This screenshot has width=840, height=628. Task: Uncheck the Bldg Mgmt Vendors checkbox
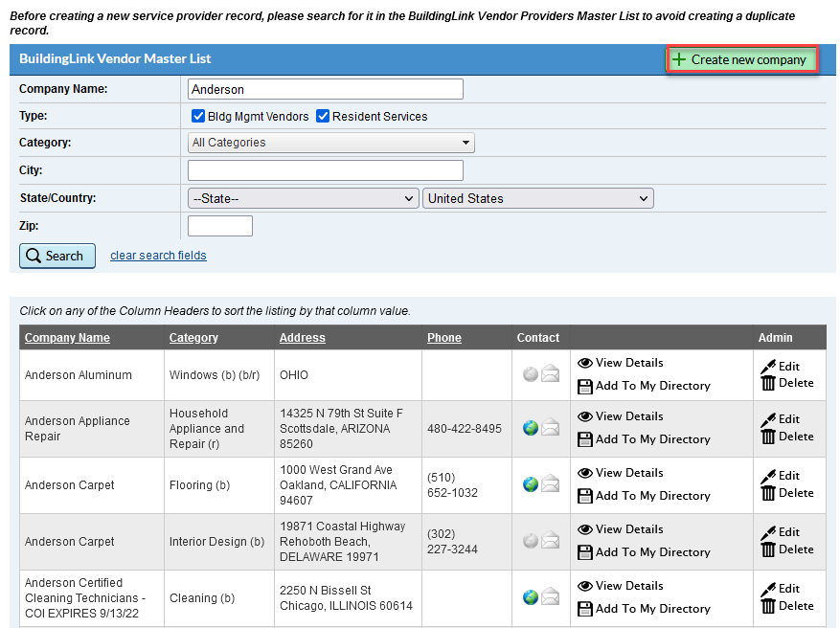point(198,116)
